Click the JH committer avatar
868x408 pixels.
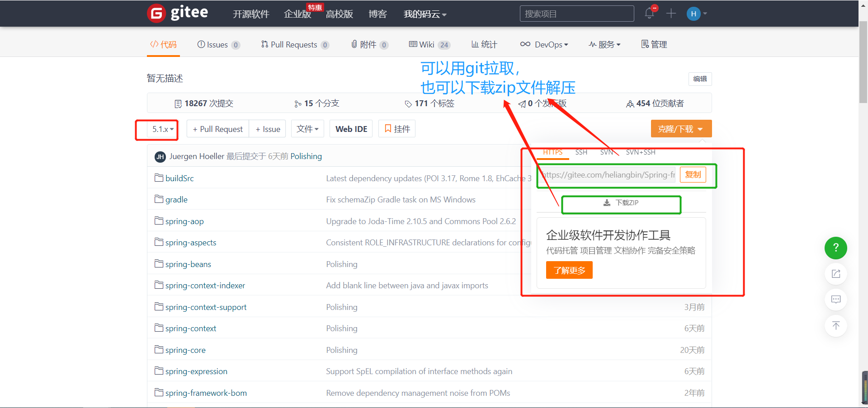click(160, 156)
